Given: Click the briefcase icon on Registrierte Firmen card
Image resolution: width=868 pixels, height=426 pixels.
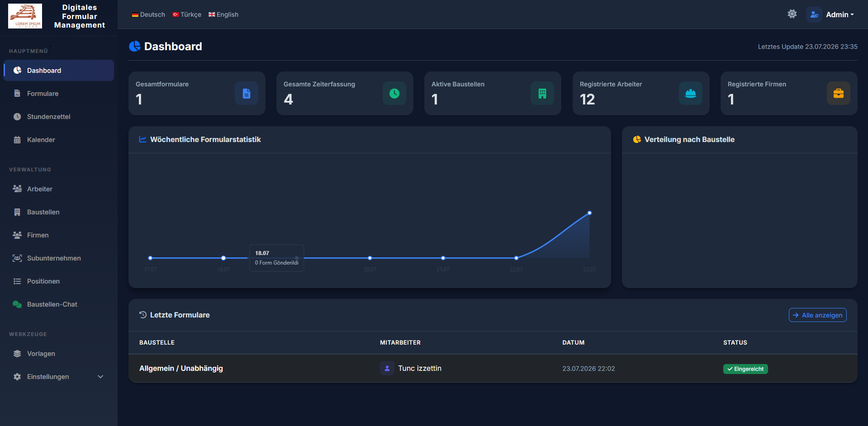Looking at the screenshot, I should [x=839, y=93].
